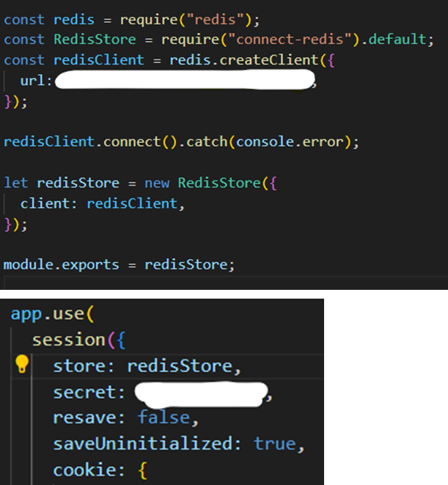Click the app.use( line

click(x=52, y=314)
